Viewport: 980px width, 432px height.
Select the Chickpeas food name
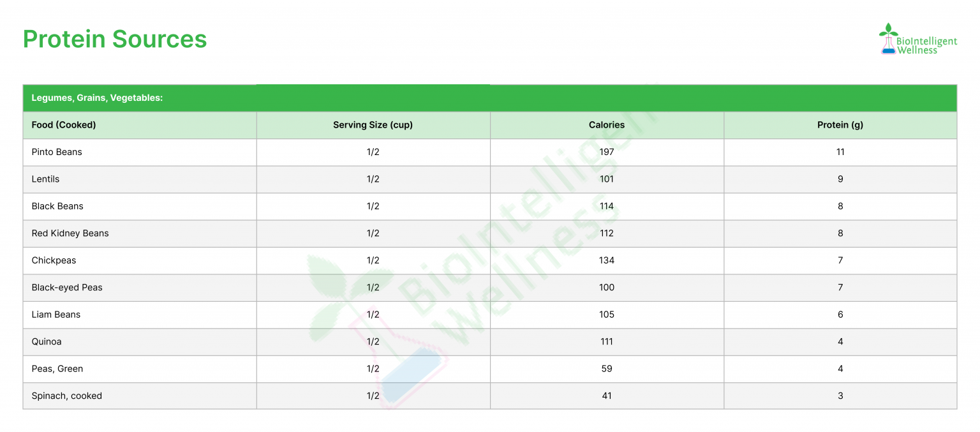tap(54, 260)
